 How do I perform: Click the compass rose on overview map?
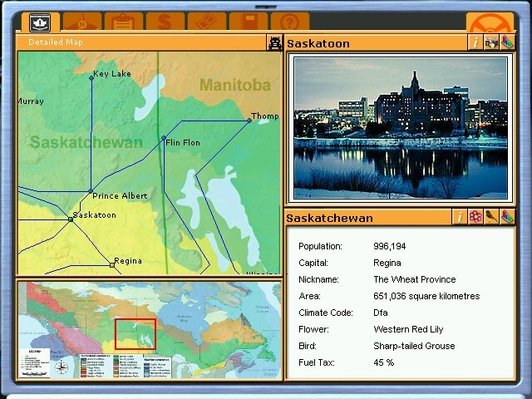[x=62, y=367]
